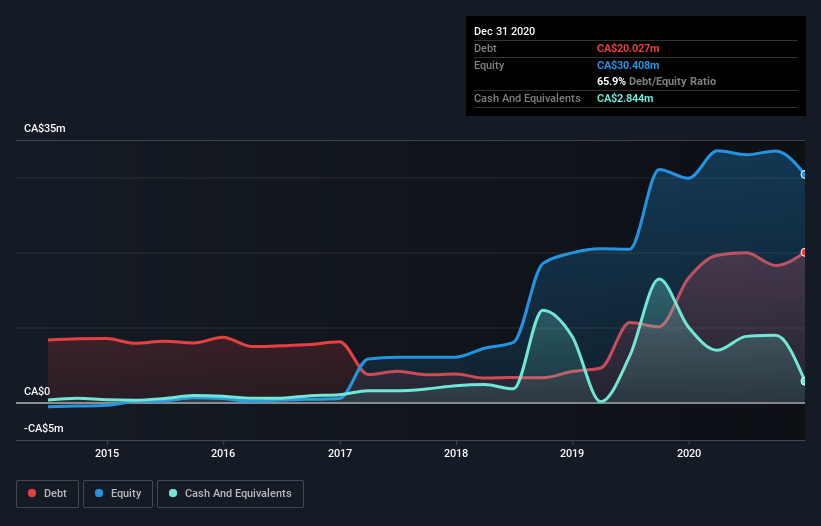Toggle the Debt legend button

pos(48,494)
